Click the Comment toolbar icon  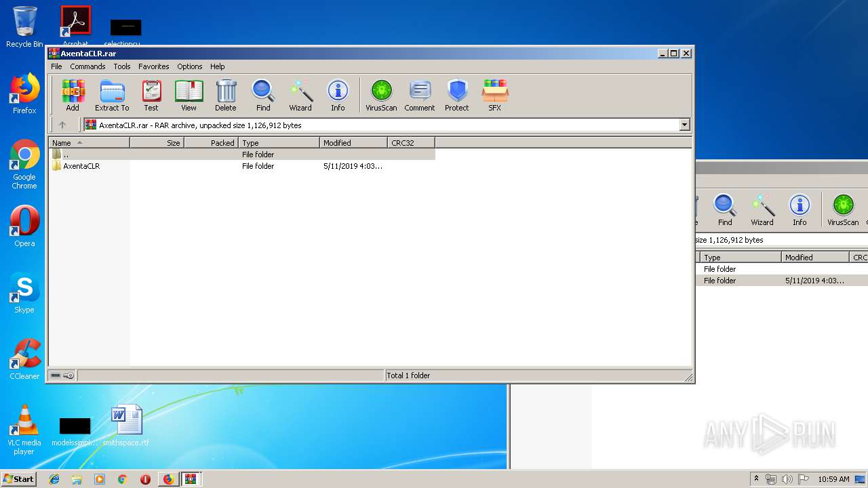point(420,96)
